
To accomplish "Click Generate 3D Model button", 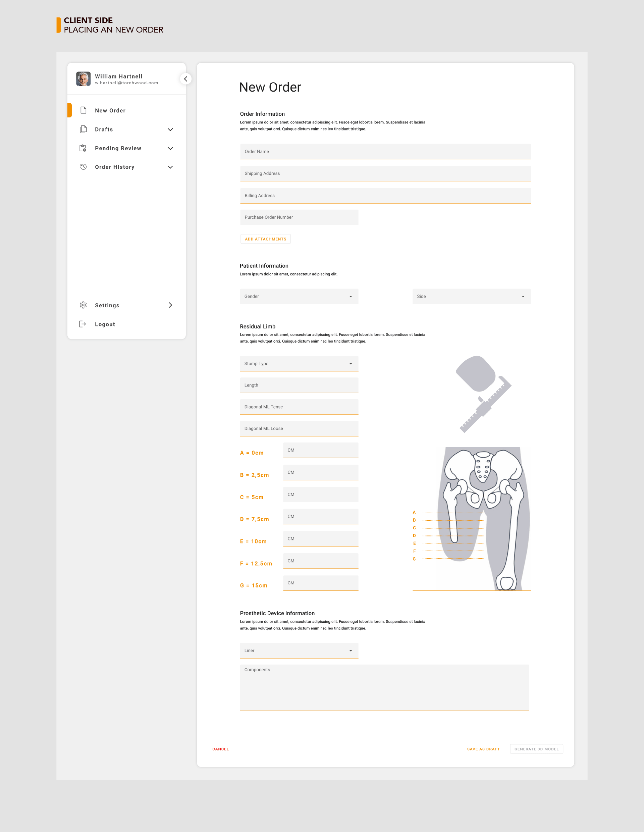I will click(536, 749).
